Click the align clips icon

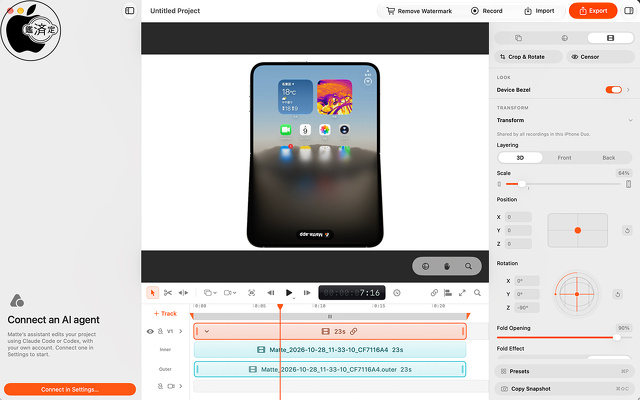coord(448,293)
